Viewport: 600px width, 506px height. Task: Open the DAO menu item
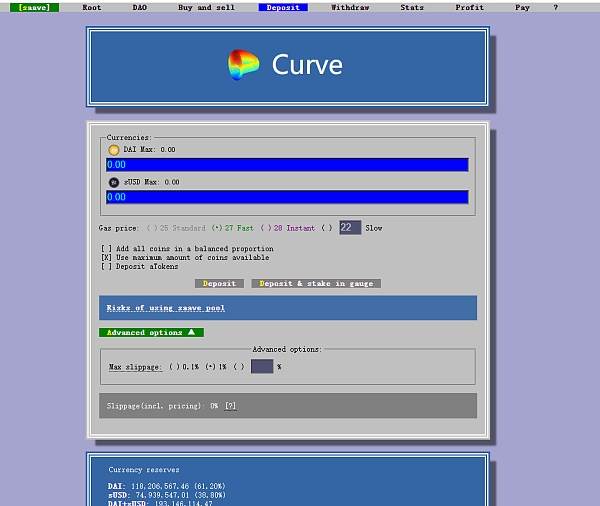pos(140,7)
